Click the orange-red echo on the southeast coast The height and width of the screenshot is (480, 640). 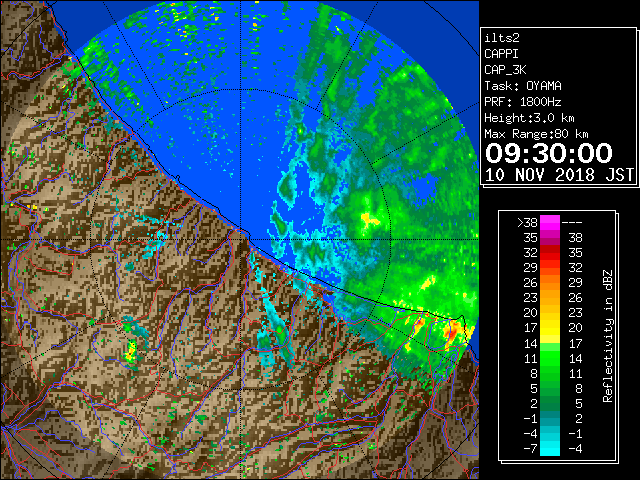454,330
